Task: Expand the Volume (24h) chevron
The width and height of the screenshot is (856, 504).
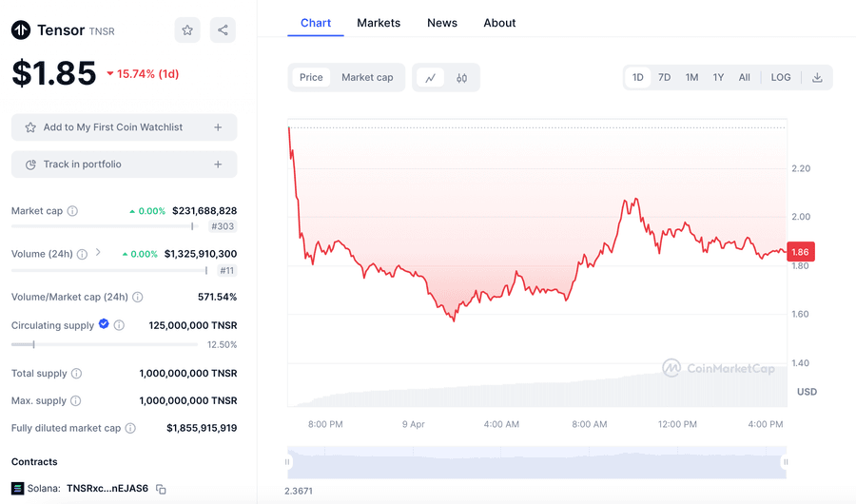Action: [98, 253]
